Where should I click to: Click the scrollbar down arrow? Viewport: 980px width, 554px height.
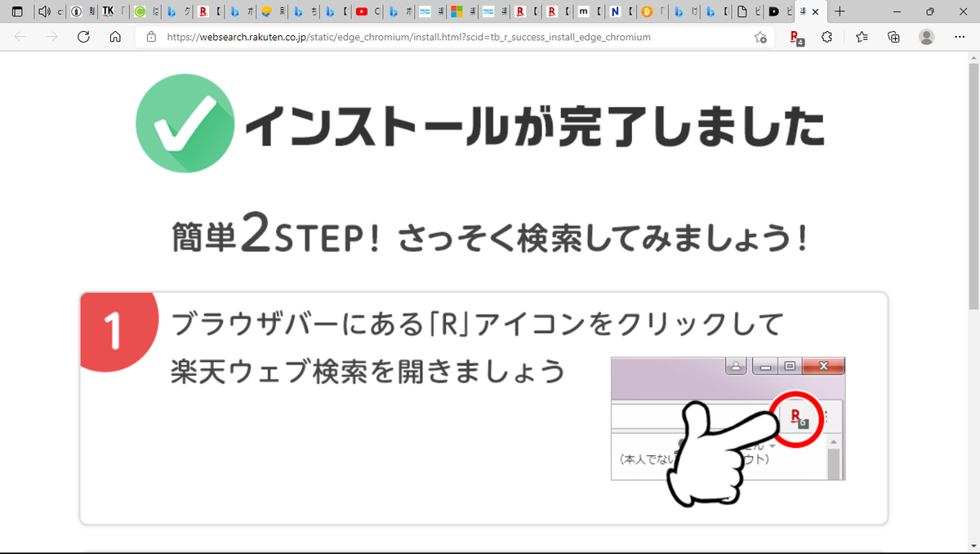point(973,545)
